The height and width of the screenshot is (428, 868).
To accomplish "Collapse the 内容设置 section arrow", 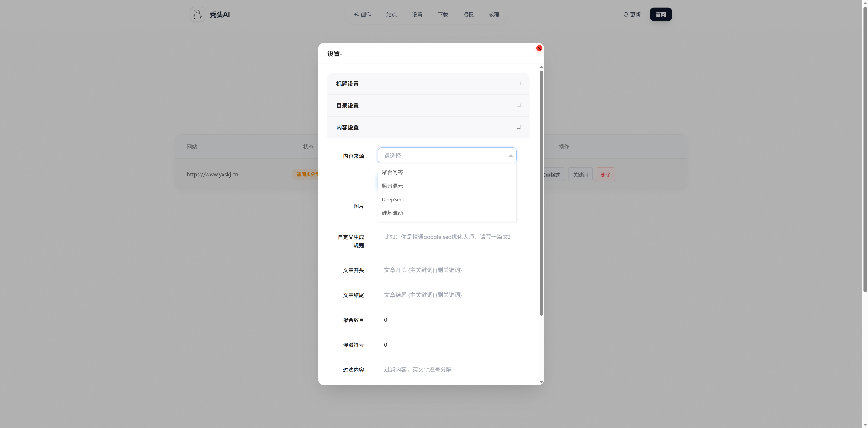I will (518, 127).
